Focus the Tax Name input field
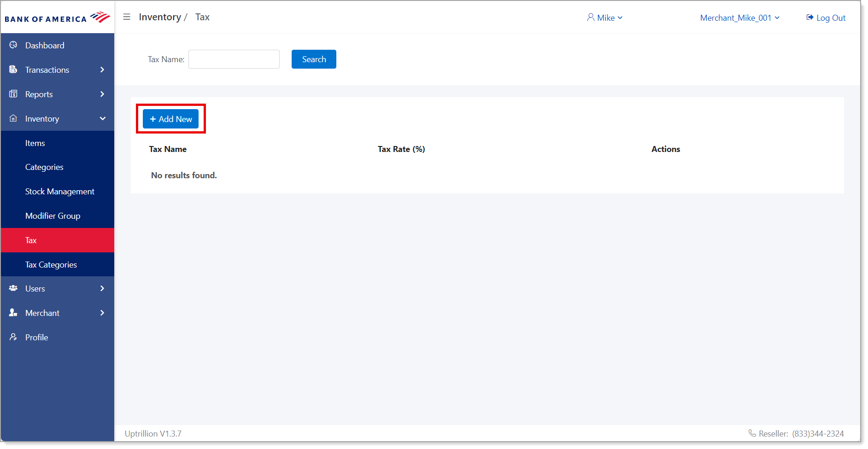The width and height of the screenshot is (868, 449). 234,59
